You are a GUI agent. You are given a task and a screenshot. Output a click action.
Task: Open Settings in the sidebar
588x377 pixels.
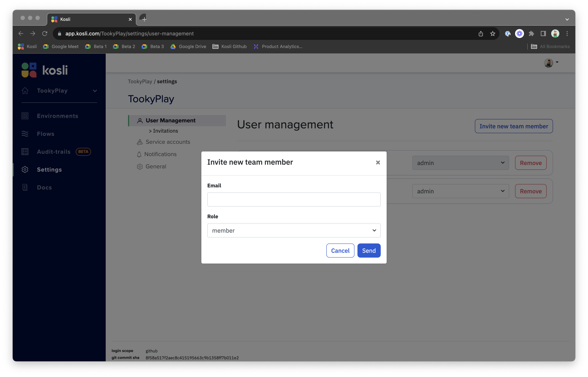click(49, 170)
